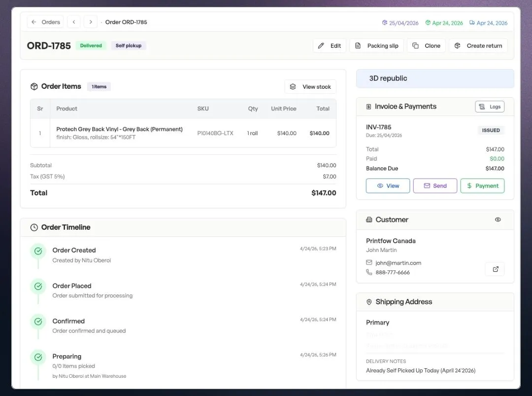Click the Order Timeline clock icon

(34, 227)
